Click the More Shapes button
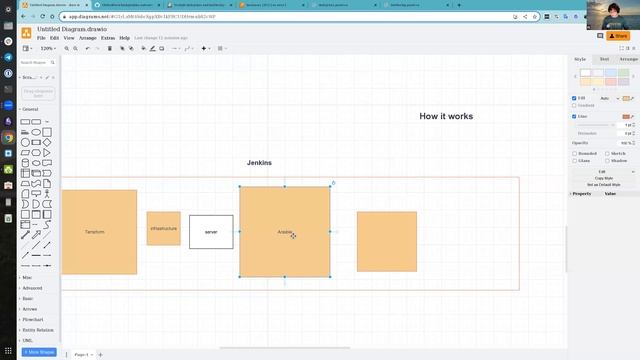The width and height of the screenshot is (640, 360). [x=39, y=352]
